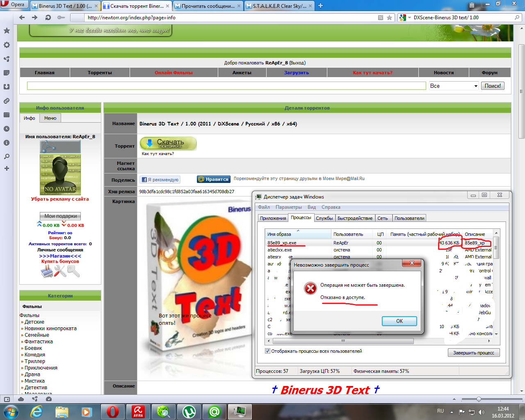Switch to 'Сеть' tab in Task Manager
The image size is (525, 420).
coord(383,218)
